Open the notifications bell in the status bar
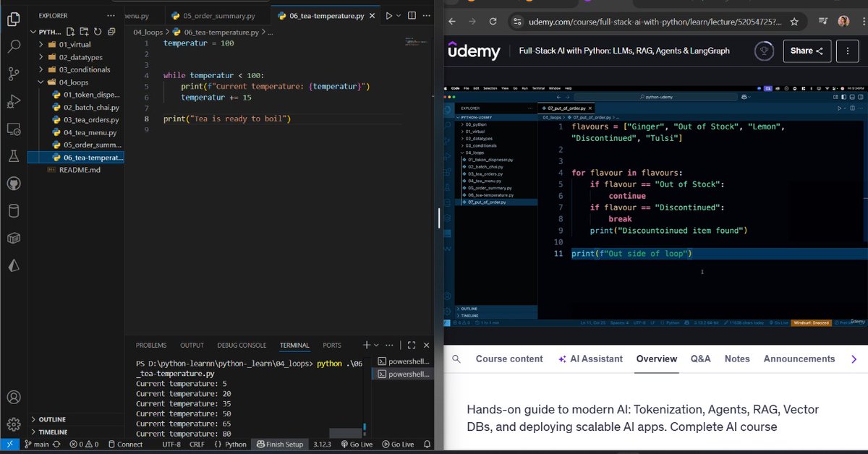The image size is (868, 454). pyautogui.click(x=428, y=444)
